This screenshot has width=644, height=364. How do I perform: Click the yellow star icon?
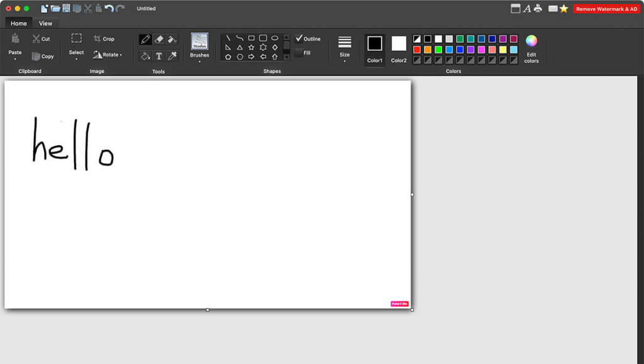click(x=564, y=8)
